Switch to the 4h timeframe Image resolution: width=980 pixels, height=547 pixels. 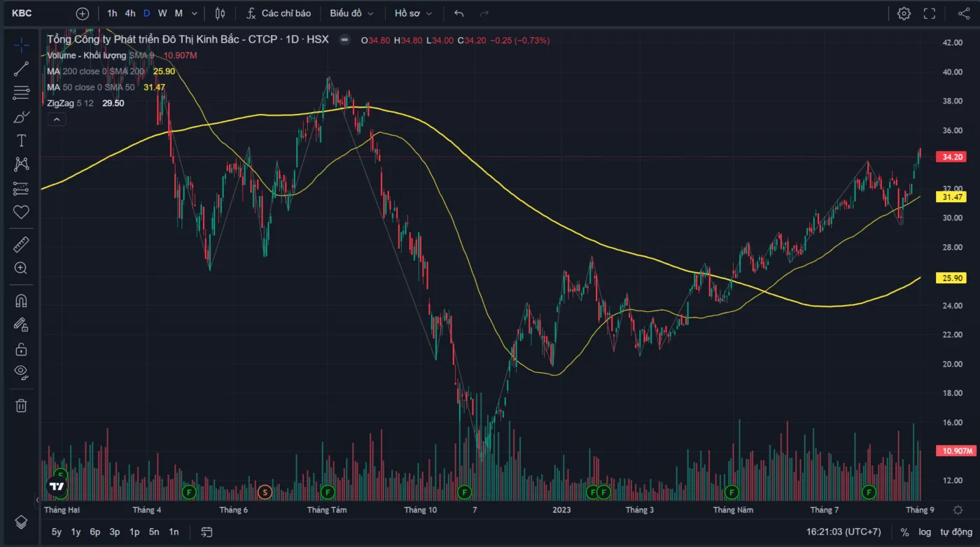pyautogui.click(x=130, y=13)
